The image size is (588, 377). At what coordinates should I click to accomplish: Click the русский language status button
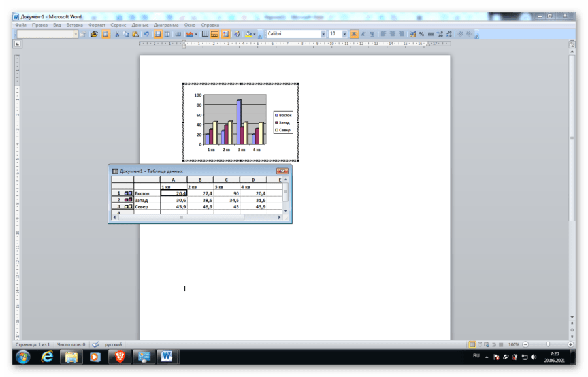pyautogui.click(x=113, y=344)
